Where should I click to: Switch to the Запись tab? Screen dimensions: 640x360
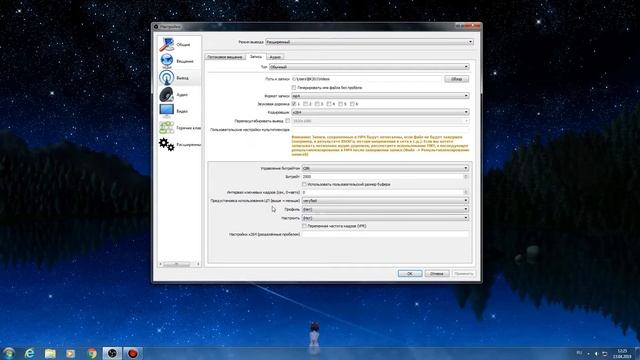tap(256, 57)
